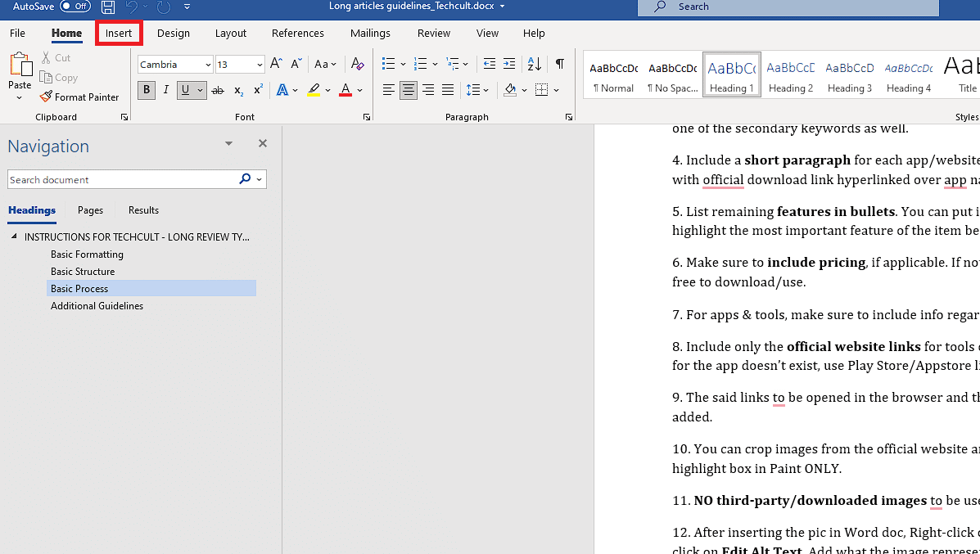Apply strikethrough formatting to text
This screenshot has height=554, width=980.
click(218, 90)
